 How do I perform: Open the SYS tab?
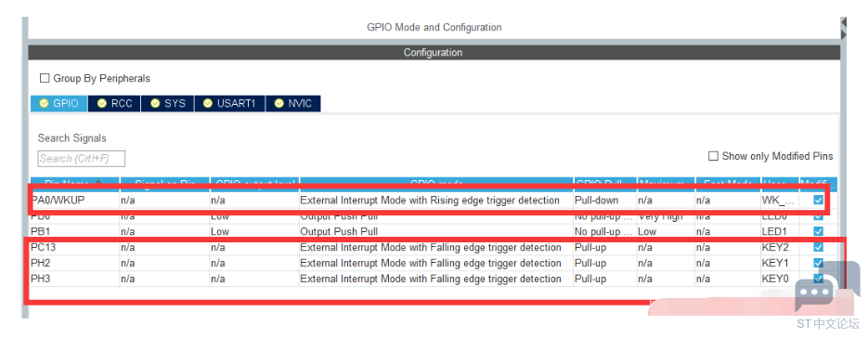[x=168, y=104]
